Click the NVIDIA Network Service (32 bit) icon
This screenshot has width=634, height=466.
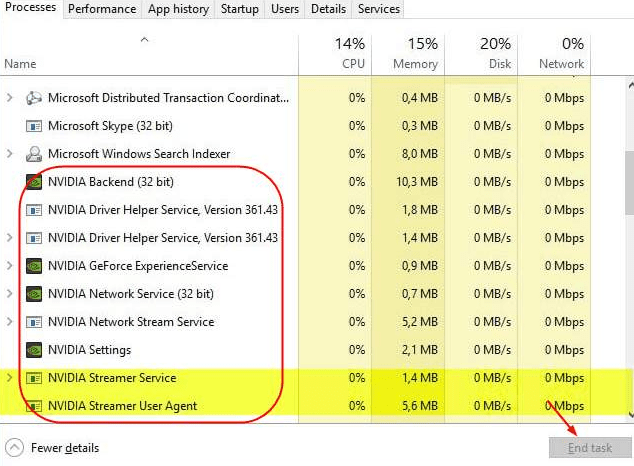coord(34,294)
